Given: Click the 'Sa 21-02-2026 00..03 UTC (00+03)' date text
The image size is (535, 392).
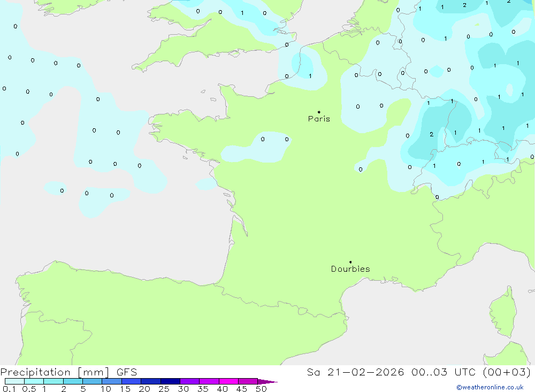Looking at the screenshot, I should click(x=419, y=372).
